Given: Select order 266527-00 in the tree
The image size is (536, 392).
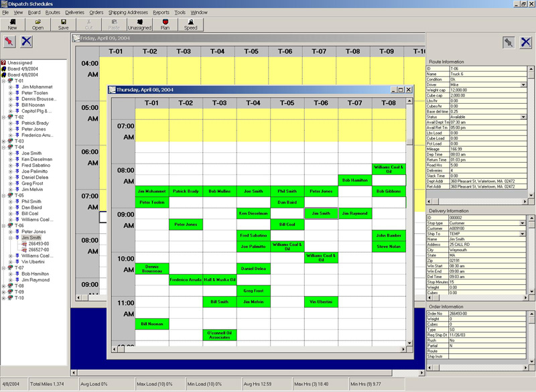Looking at the screenshot, I should (x=39, y=250).
